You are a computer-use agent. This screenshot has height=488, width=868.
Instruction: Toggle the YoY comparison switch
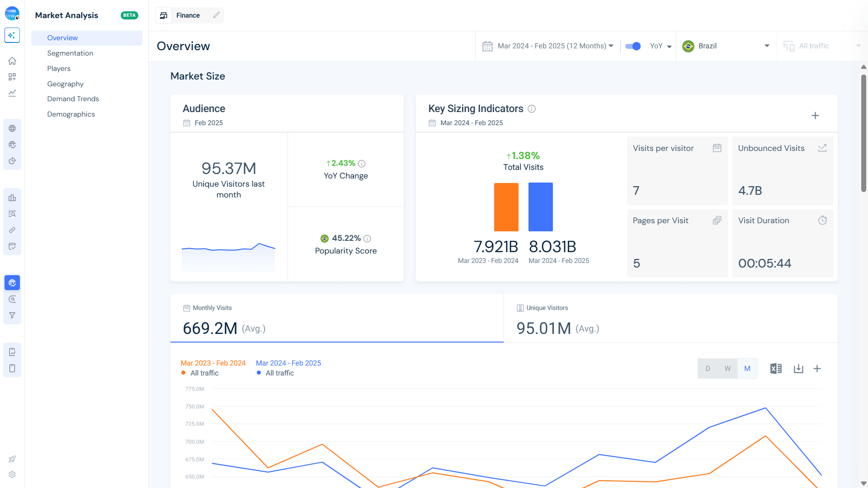coord(633,46)
